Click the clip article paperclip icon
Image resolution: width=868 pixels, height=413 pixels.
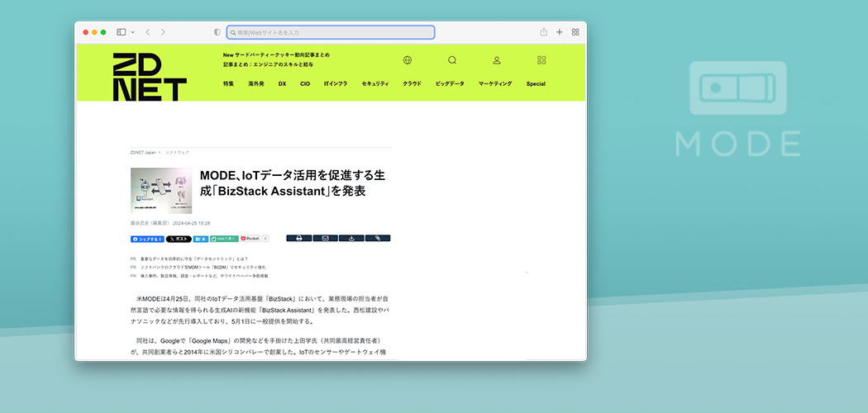click(377, 238)
